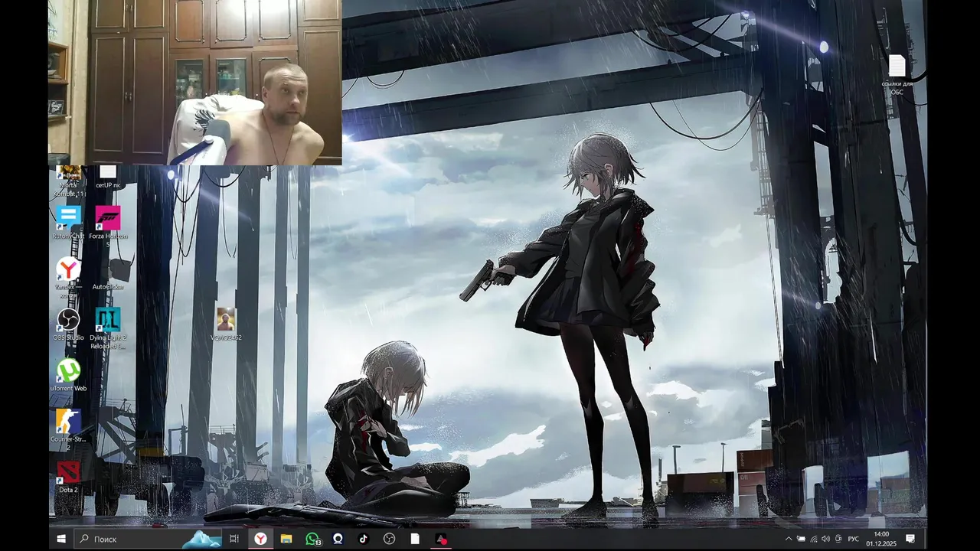Open WhatsApp from the taskbar
Image resolution: width=980 pixels, height=551 pixels.
tap(312, 539)
